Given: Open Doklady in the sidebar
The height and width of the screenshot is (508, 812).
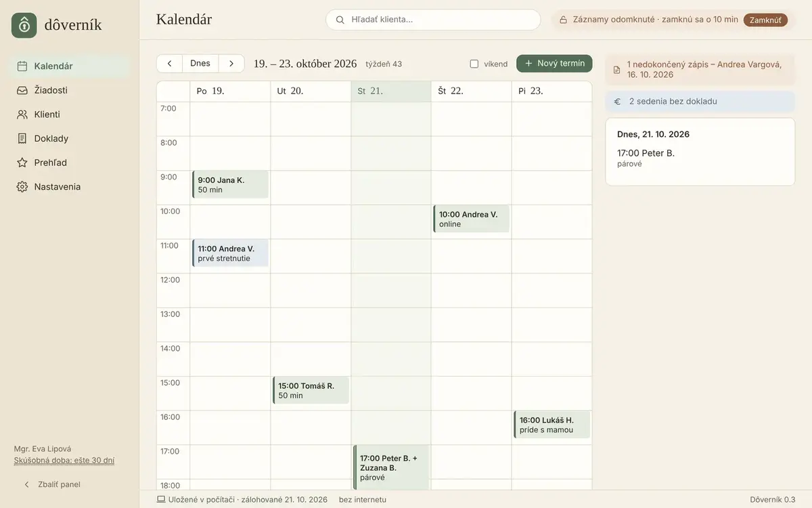Looking at the screenshot, I should pos(70,138).
